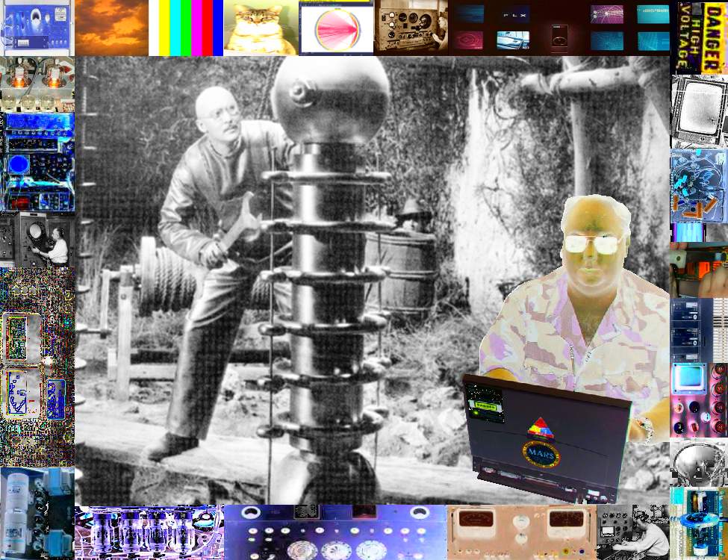728x560 pixels.
Task: Open the pink television with knobs image
Action: (x=699, y=399)
